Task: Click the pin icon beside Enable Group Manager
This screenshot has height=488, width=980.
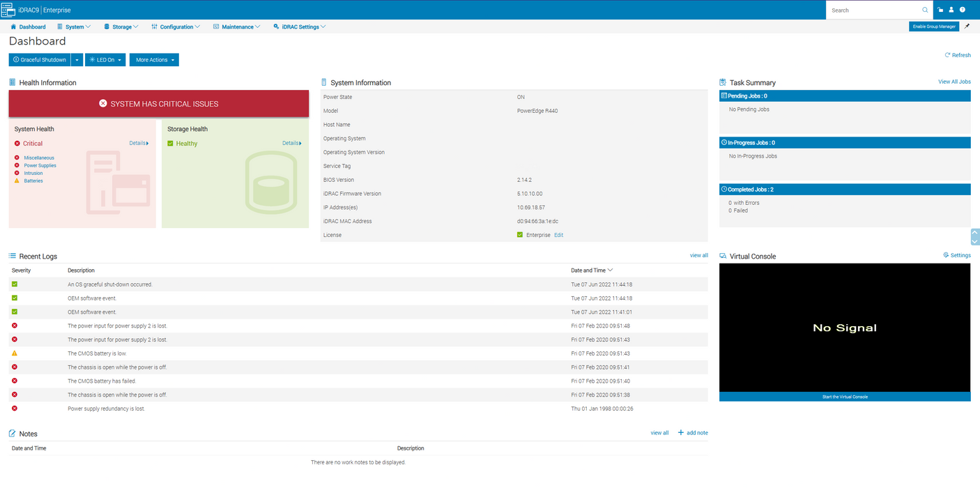Action: 967,26
